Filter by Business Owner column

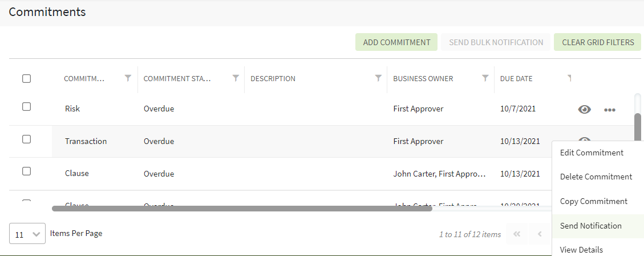485,78
